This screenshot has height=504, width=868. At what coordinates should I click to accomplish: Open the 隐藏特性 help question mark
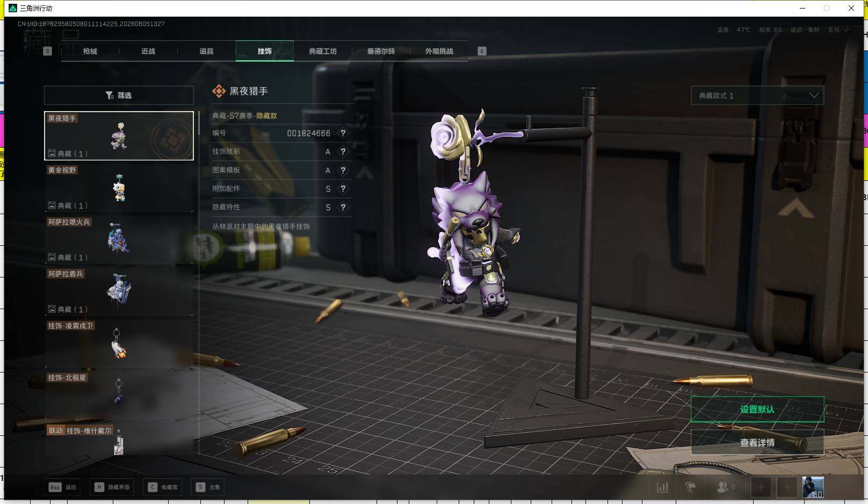(343, 207)
